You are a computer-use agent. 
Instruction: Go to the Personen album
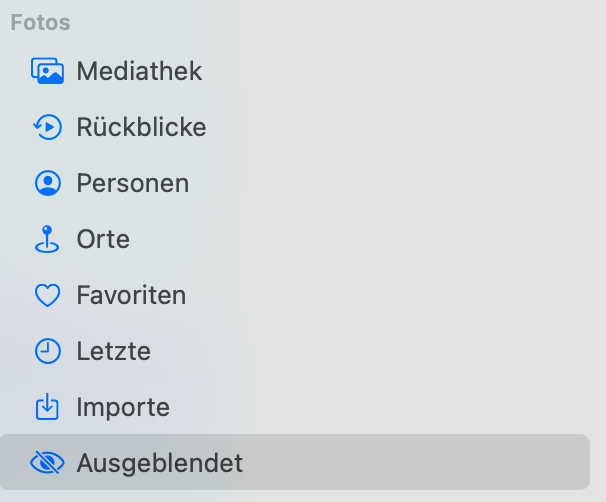132,184
